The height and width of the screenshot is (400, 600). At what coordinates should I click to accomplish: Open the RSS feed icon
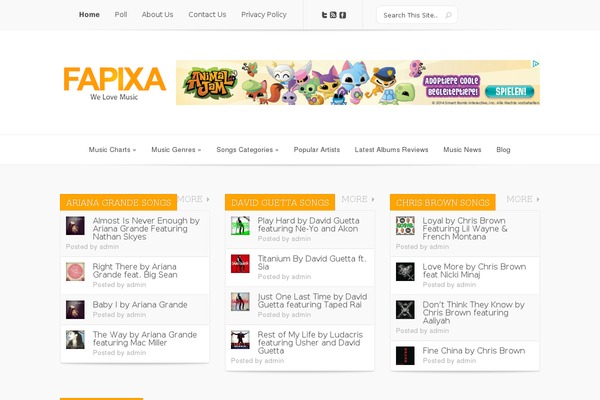click(333, 15)
